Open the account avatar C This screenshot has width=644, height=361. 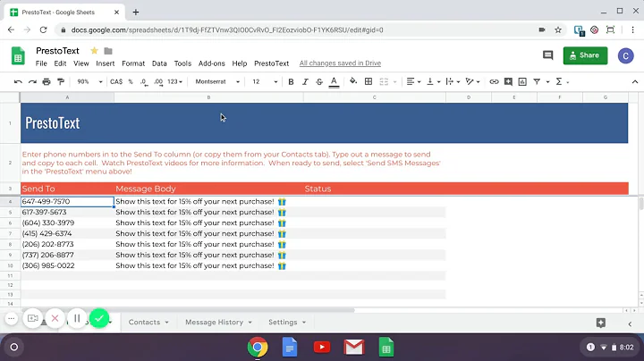[x=625, y=55]
